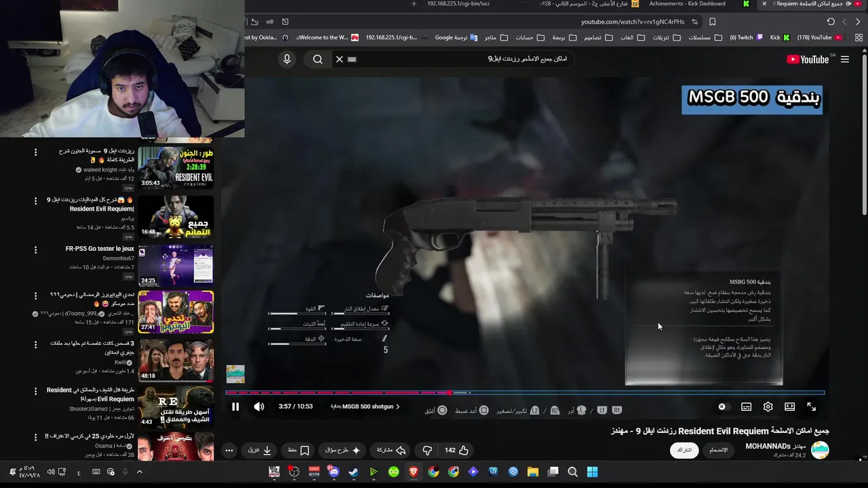The width and height of the screenshot is (868, 488).
Task: Open MOHANNADs channel avatar
Action: [820, 450]
